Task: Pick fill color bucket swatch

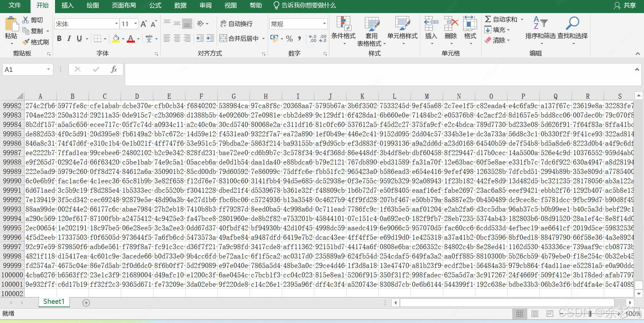Action: click(116, 39)
